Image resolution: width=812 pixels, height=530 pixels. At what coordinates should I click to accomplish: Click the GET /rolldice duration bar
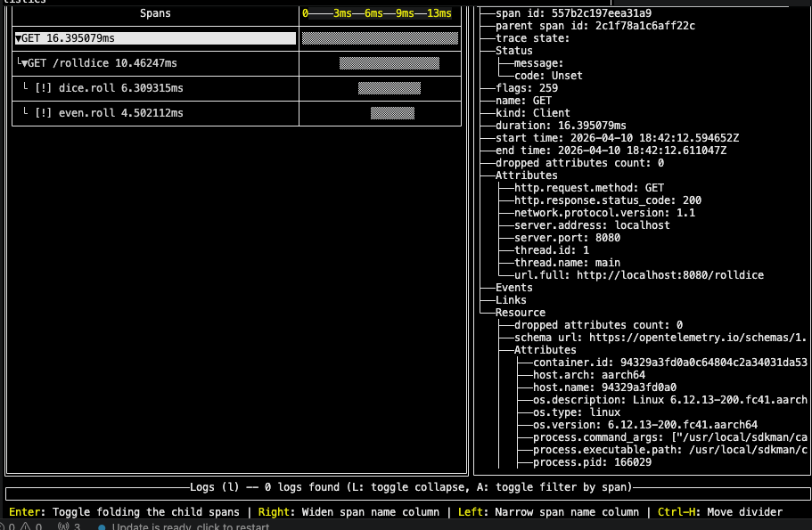pos(390,63)
